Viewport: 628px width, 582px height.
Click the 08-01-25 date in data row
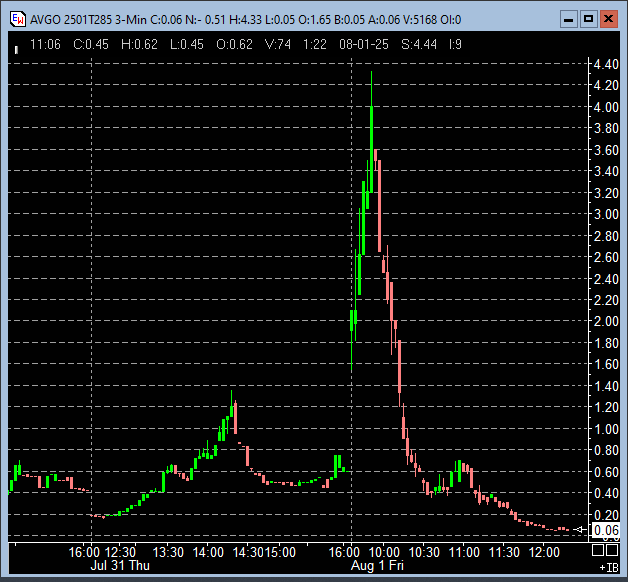click(364, 44)
